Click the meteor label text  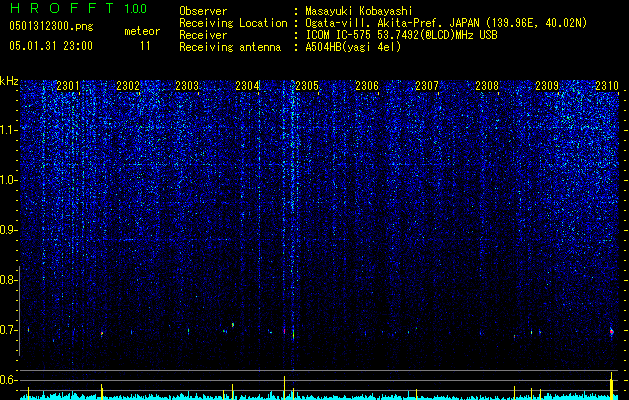142,31
